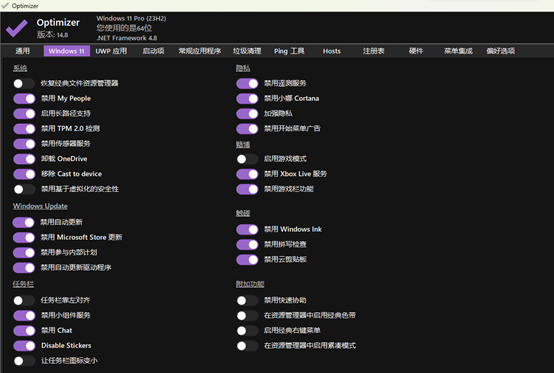Viewport: 554px width, 373px height.
Task: Toggle the 禁用自动更新驱动程序 switch
Action: point(24,268)
